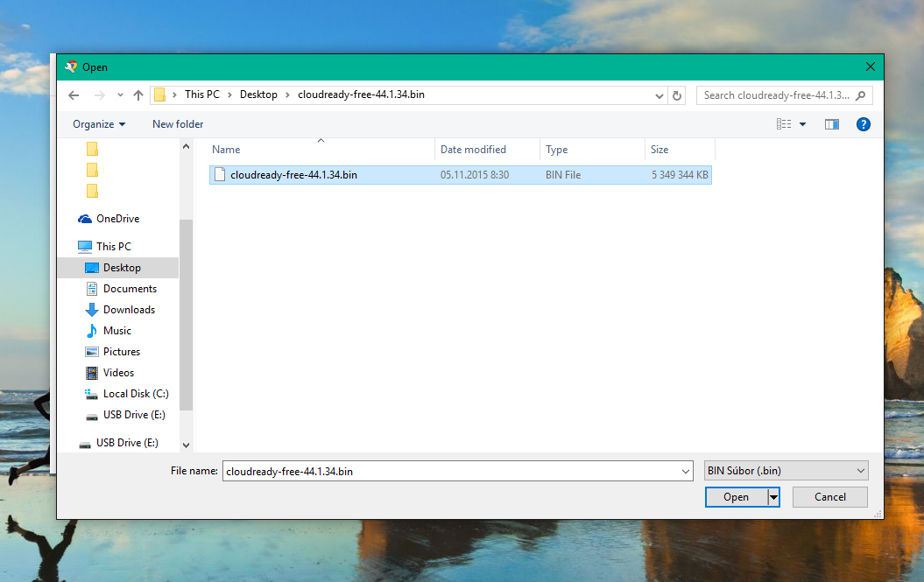Click the Open button

click(x=736, y=497)
